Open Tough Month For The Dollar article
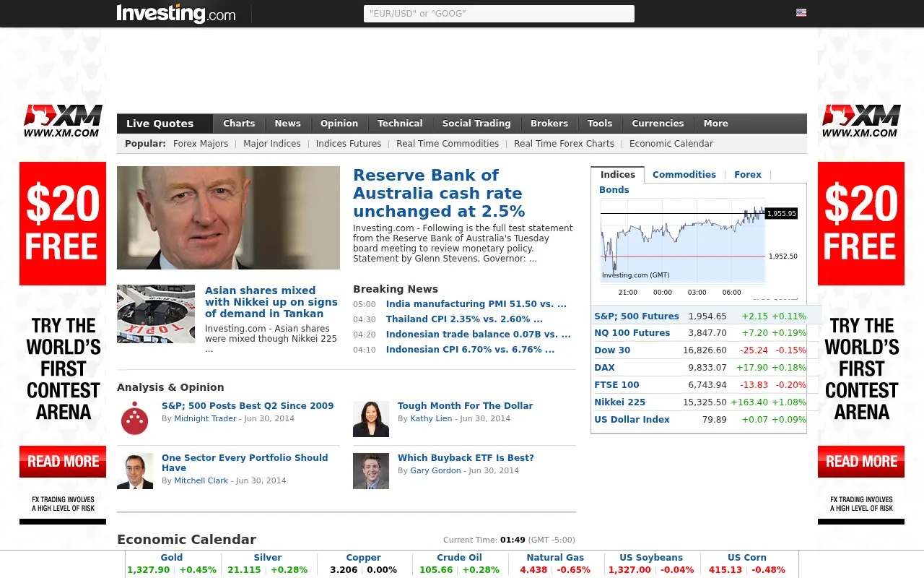Image resolution: width=924 pixels, height=578 pixels. [x=465, y=406]
